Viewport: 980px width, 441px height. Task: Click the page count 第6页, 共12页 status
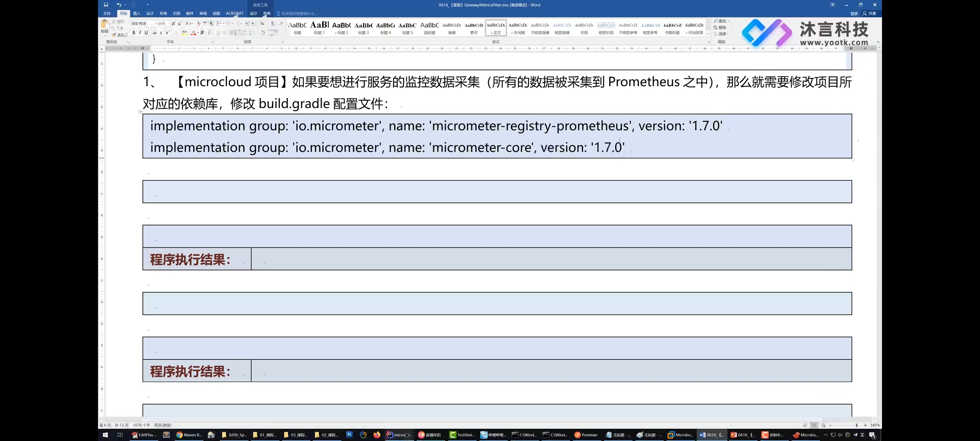(114, 425)
